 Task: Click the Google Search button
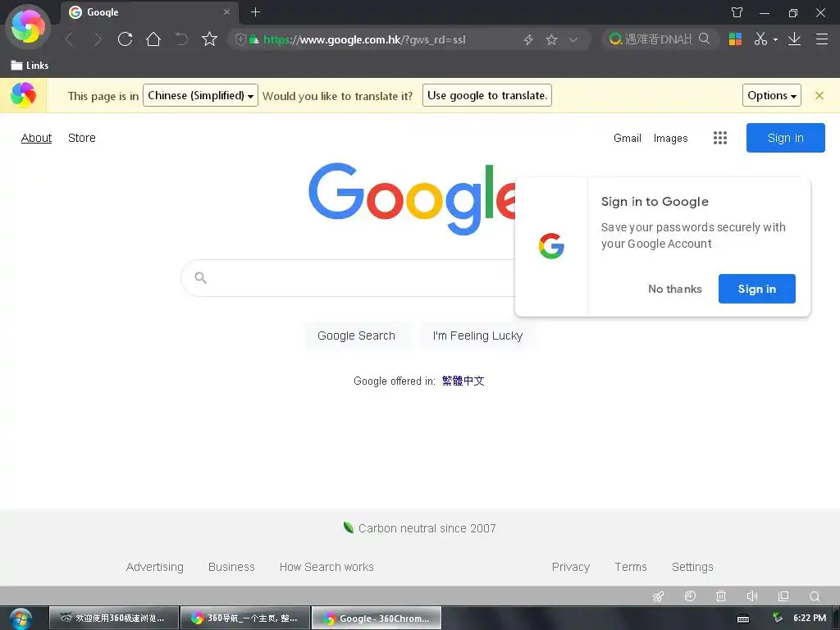[x=356, y=336]
